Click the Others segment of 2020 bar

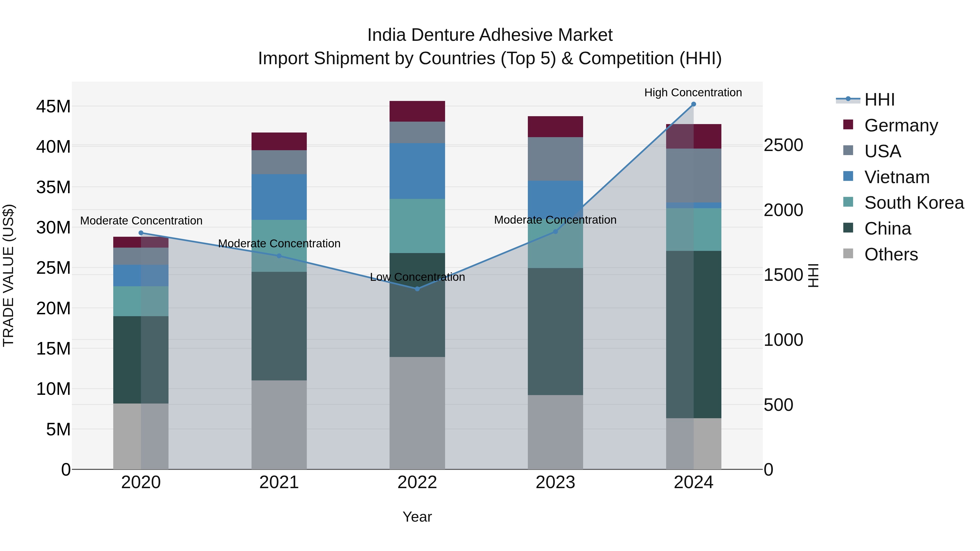(141, 436)
